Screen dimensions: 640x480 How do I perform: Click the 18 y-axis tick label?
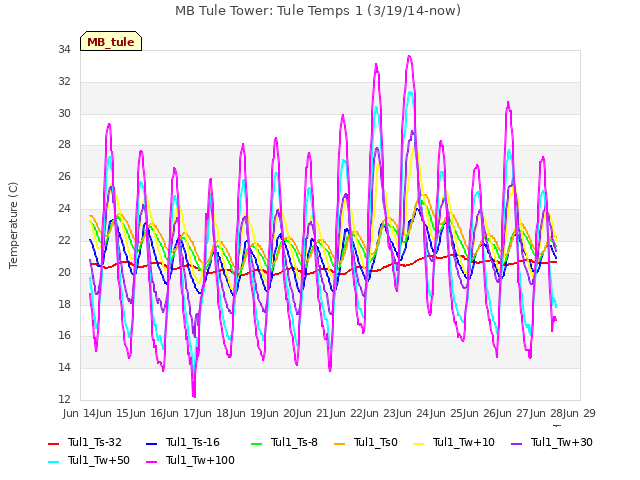click(x=64, y=304)
